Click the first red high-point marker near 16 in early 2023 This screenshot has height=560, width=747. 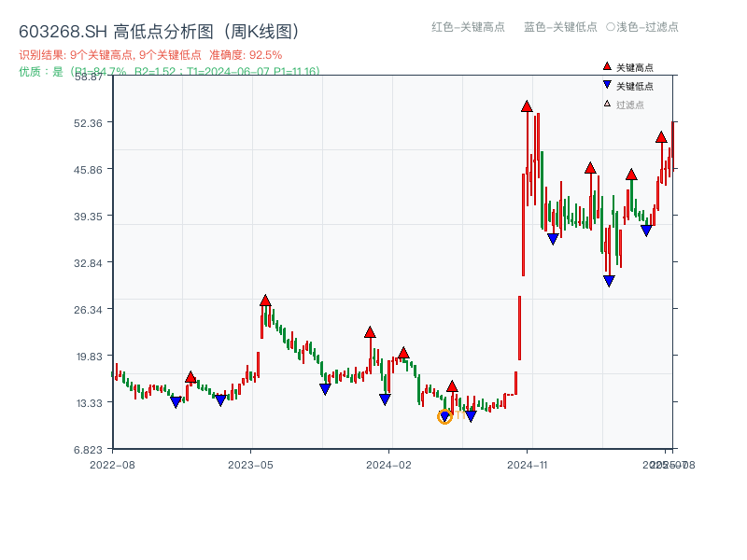click(190, 378)
